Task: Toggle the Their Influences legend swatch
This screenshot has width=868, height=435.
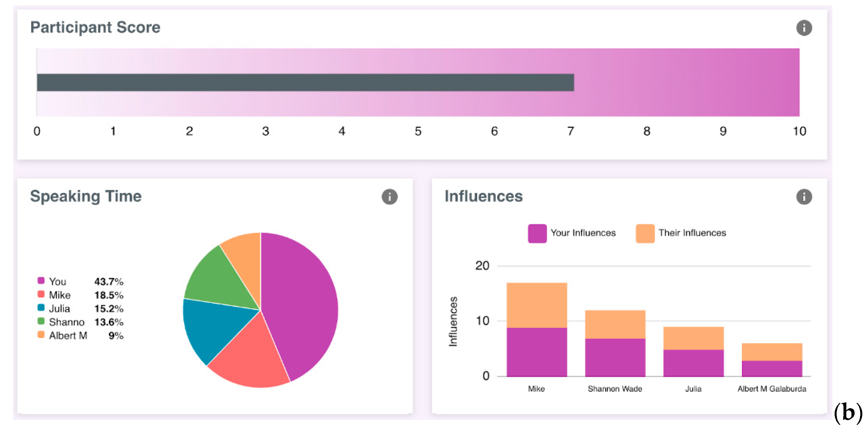Action: (x=645, y=233)
